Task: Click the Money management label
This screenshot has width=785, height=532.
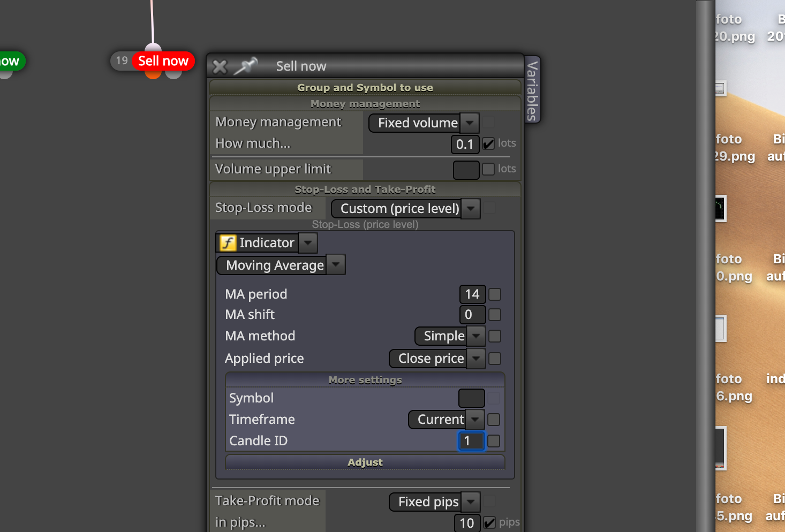Action: click(x=278, y=123)
